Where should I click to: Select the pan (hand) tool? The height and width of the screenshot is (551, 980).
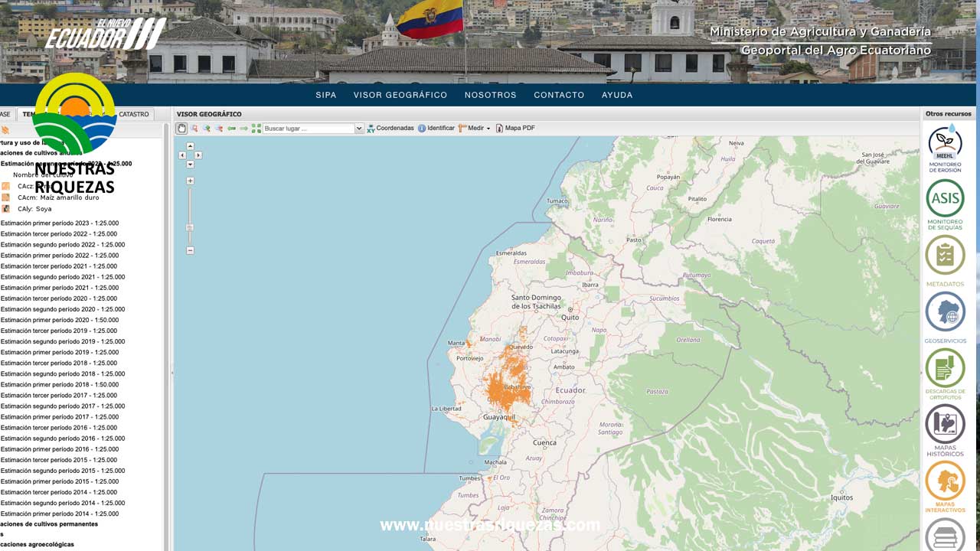point(181,128)
